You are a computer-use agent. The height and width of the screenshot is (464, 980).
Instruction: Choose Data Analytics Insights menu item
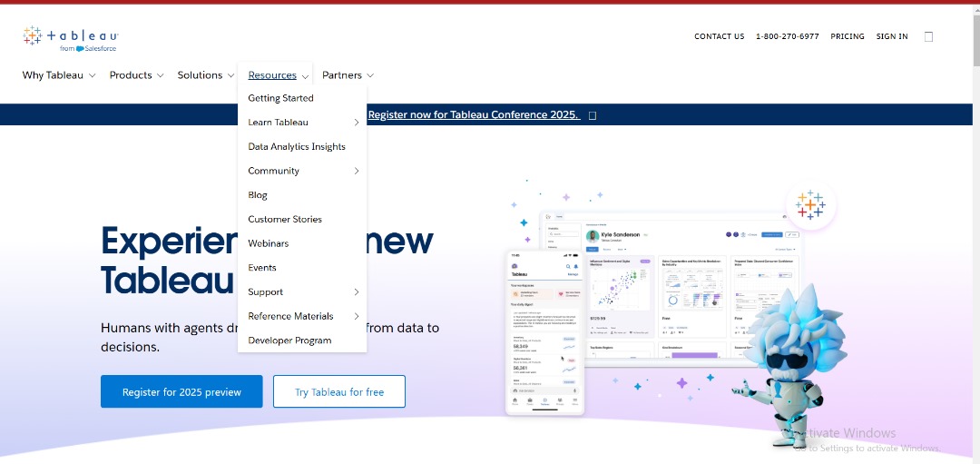coord(296,146)
